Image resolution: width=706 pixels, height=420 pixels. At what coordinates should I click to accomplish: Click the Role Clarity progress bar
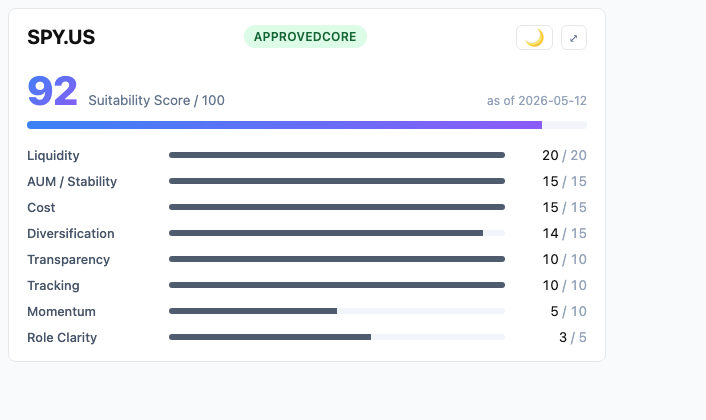coord(337,337)
